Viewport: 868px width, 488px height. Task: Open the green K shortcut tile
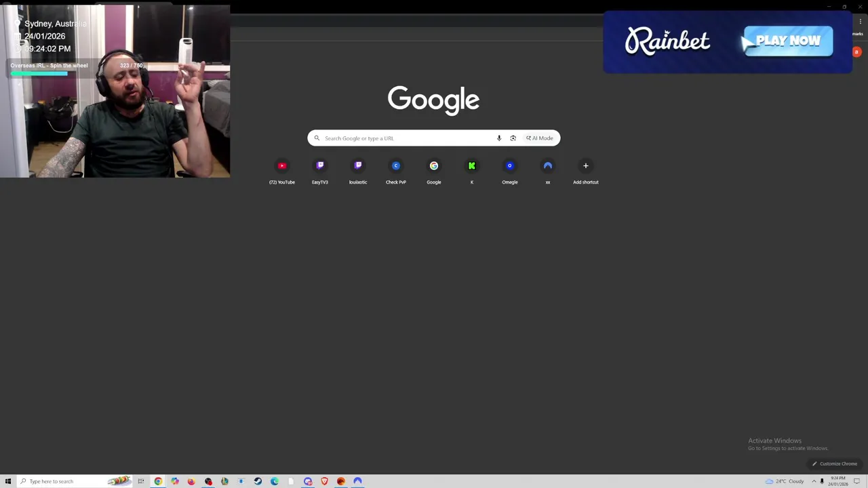pos(472,171)
